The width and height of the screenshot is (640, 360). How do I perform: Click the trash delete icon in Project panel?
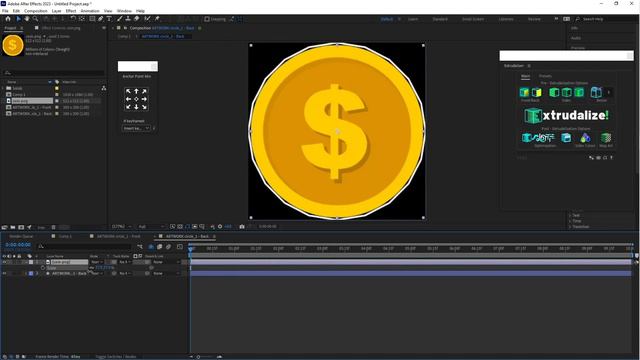(53, 227)
